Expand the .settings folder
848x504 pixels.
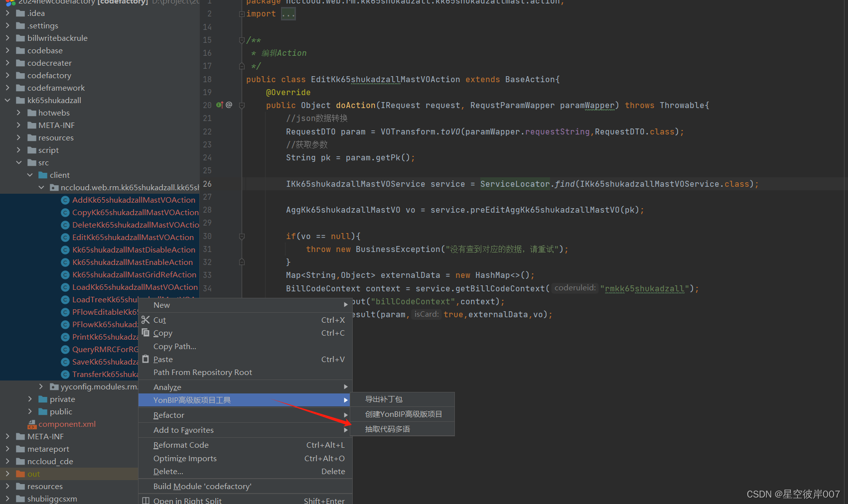7,25
